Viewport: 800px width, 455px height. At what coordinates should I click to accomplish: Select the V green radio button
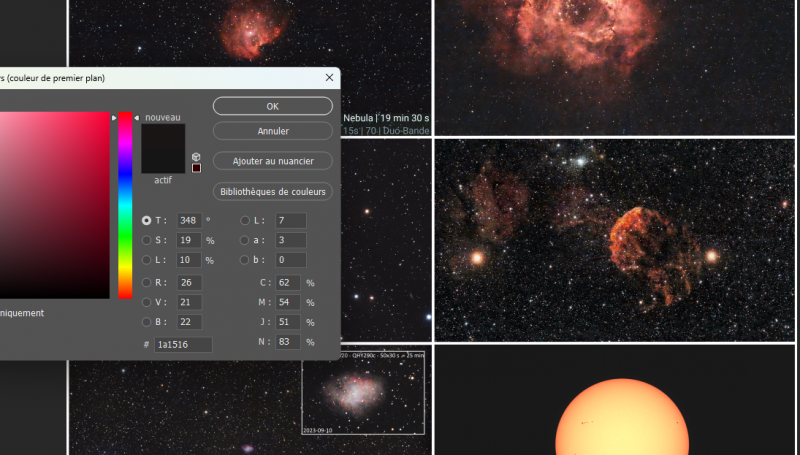tap(146, 302)
